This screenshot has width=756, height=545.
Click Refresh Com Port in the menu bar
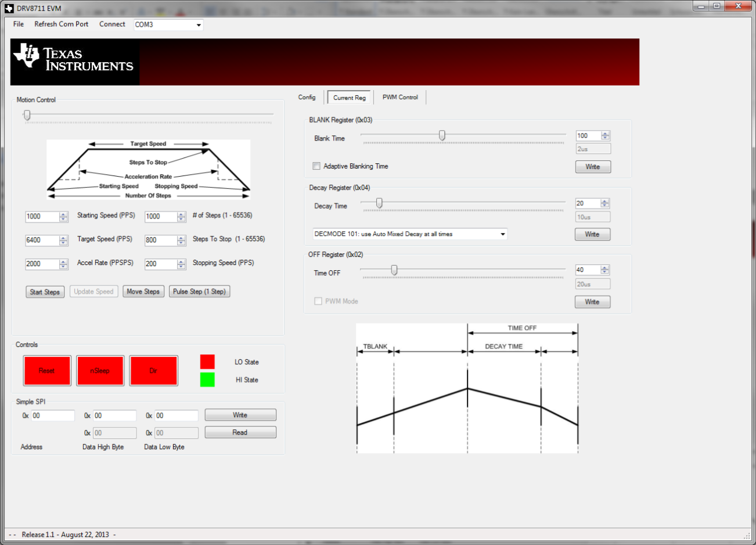click(62, 24)
